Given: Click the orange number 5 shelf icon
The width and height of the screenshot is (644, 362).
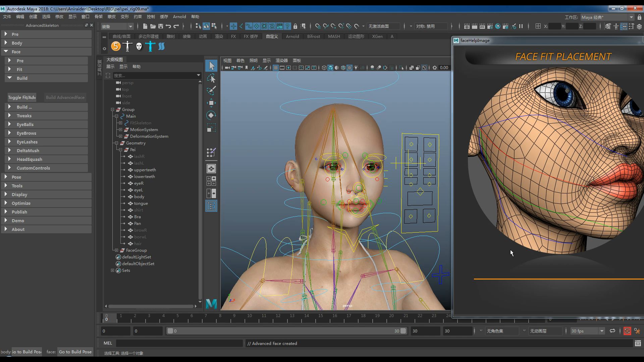Looking at the screenshot, I should pyautogui.click(x=116, y=47).
